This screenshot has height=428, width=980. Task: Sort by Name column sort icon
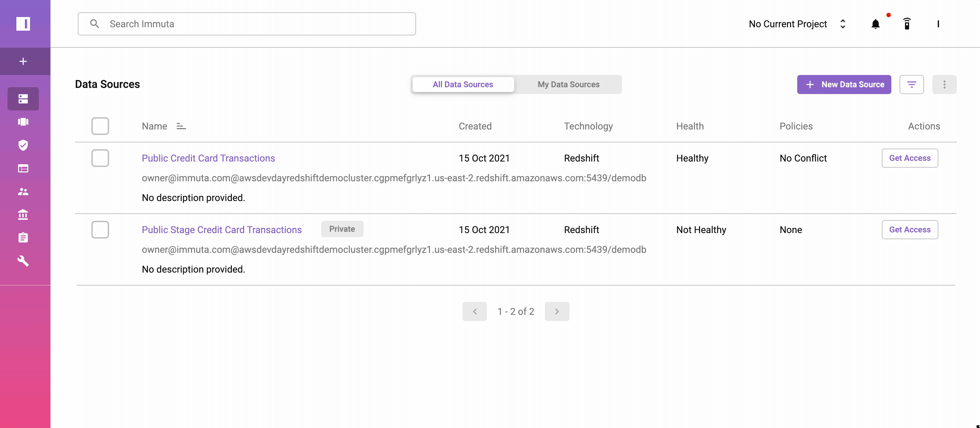point(181,126)
